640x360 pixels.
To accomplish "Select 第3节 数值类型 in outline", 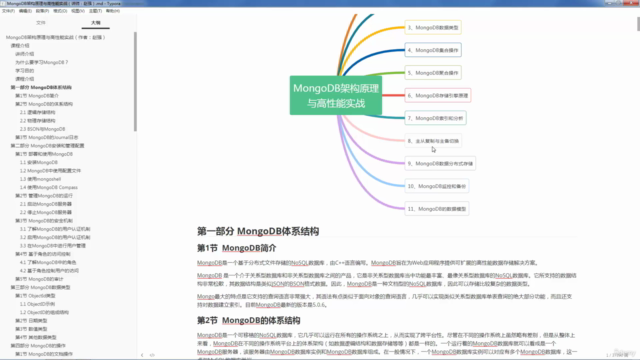I will point(31,329).
